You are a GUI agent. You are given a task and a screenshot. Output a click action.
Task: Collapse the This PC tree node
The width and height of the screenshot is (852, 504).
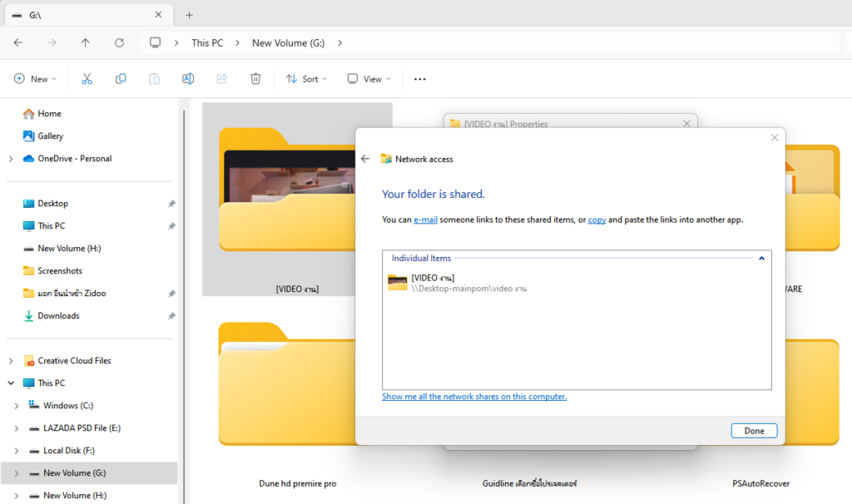click(x=11, y=383)
